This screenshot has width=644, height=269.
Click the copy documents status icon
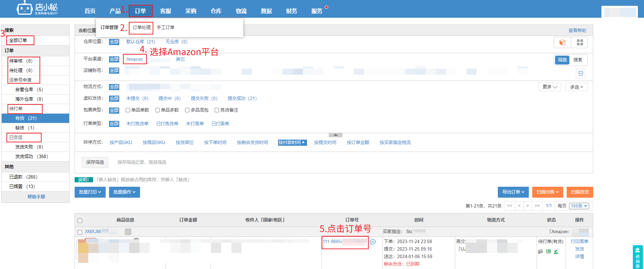[540, 252]
